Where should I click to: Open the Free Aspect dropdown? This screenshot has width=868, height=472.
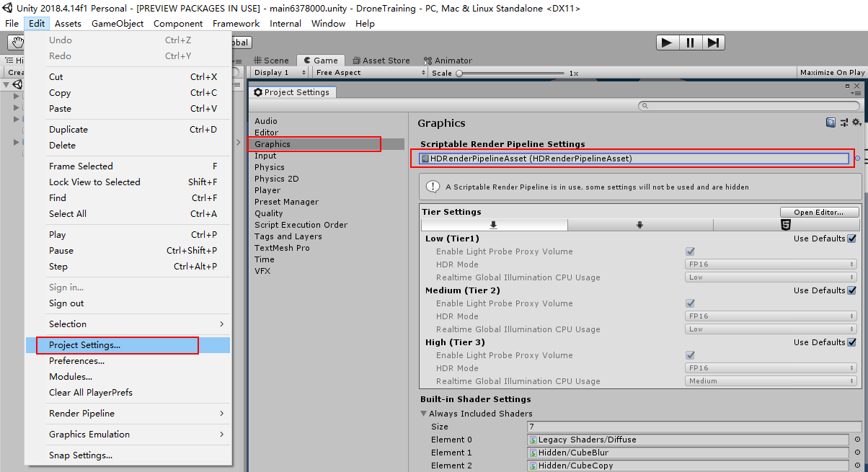tap(370, 73)
